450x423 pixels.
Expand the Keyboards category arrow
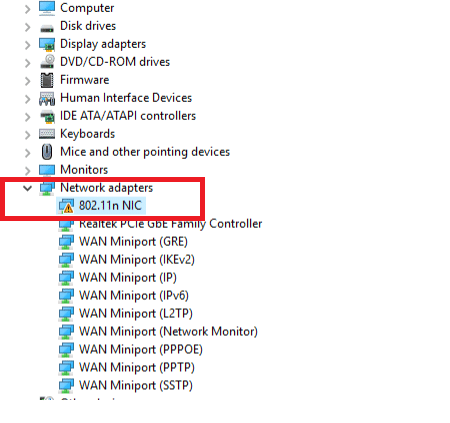(27, 135)
